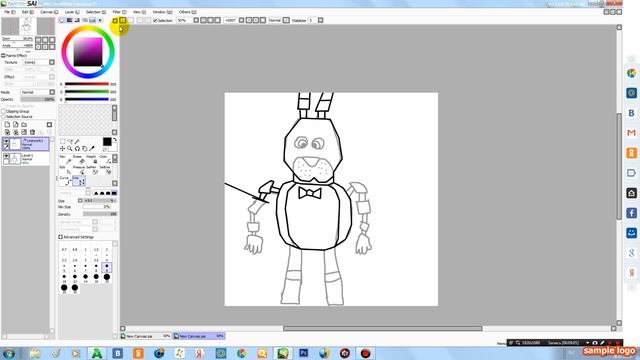Open the Others menu
The image size is (640, 360).
(187, 12)
